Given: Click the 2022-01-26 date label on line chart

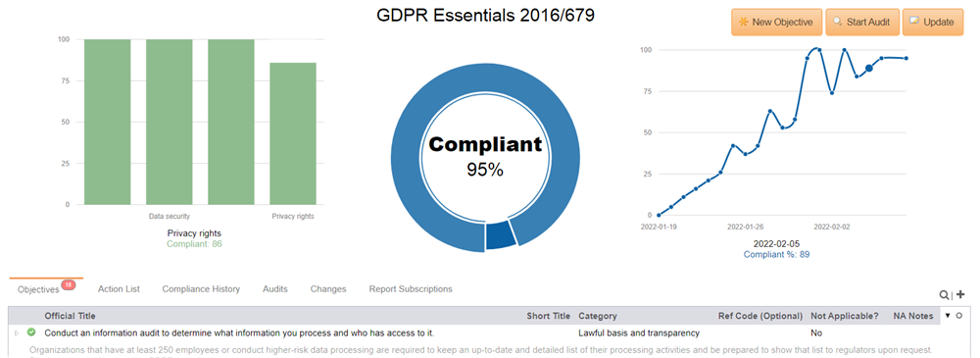Looking at the screenshot, I should point(746,227).
